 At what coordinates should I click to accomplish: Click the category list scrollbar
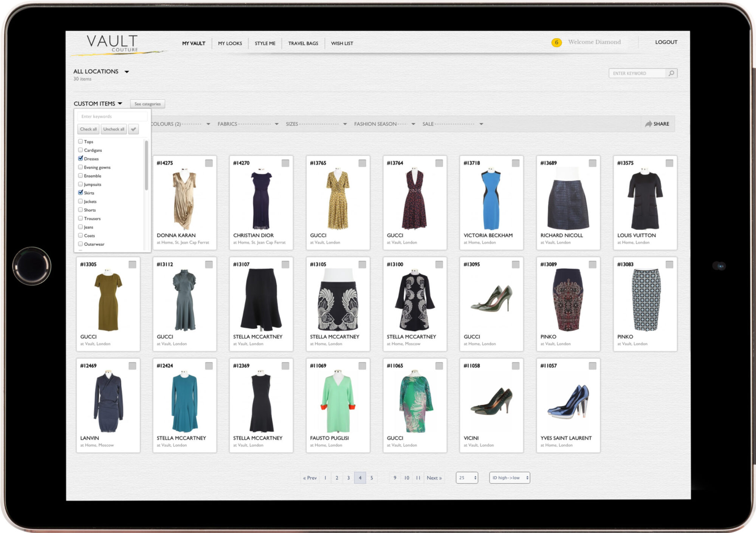pos(146,165)
